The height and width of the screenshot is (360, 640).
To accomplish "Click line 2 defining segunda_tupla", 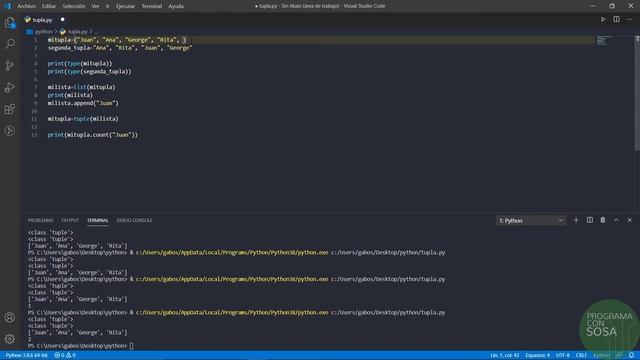I will point(120,48).
